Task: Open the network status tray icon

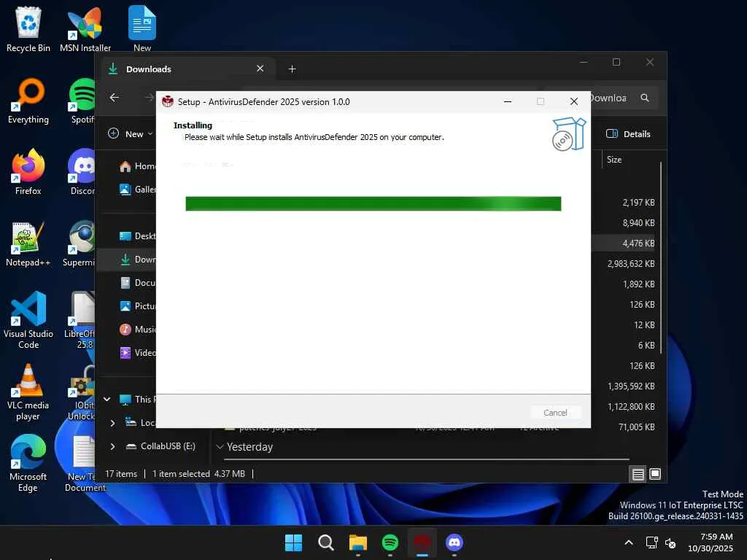Action: (651, 542)
